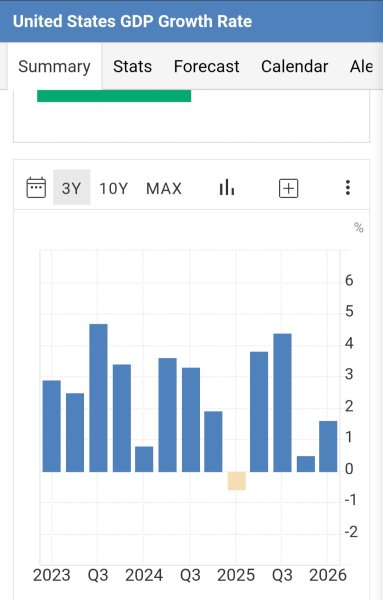383x600 pixels.
Task: Open the calendar date range icon
Action: (36, 188)
